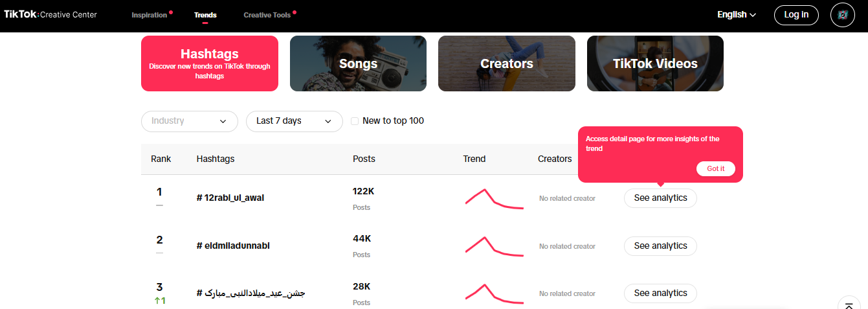Click the Log in button
Image resolution: width=868 pixels, height=309 pixels.
pos(796,15)
